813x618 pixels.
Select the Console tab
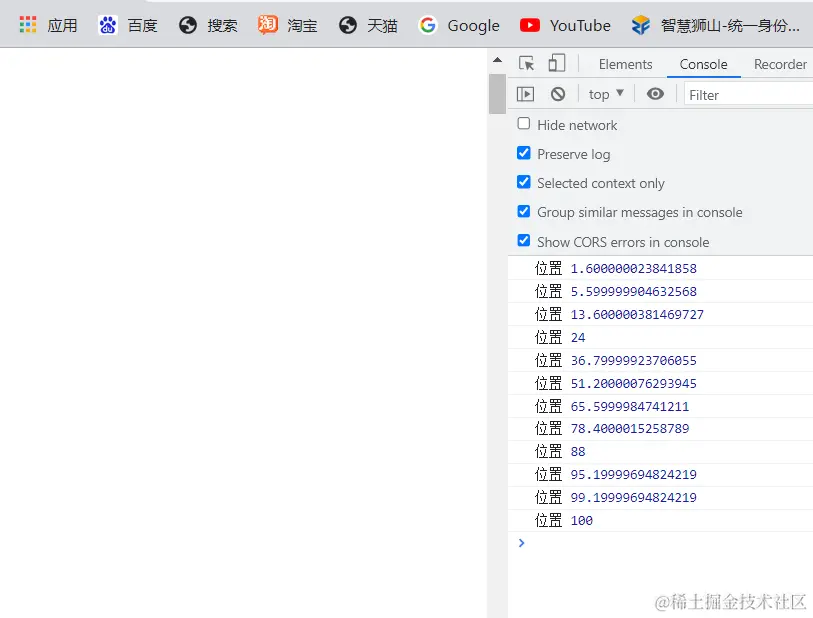[x=703, y=64]
